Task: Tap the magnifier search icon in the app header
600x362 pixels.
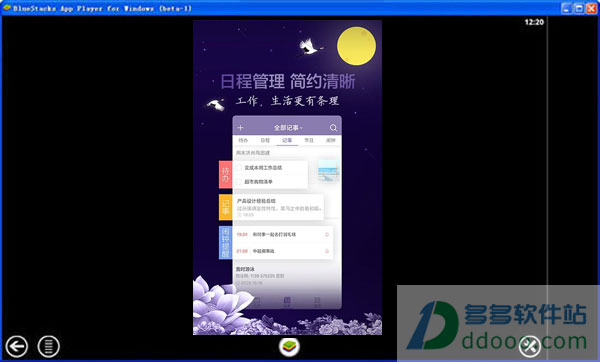Action: pos(333,127)
